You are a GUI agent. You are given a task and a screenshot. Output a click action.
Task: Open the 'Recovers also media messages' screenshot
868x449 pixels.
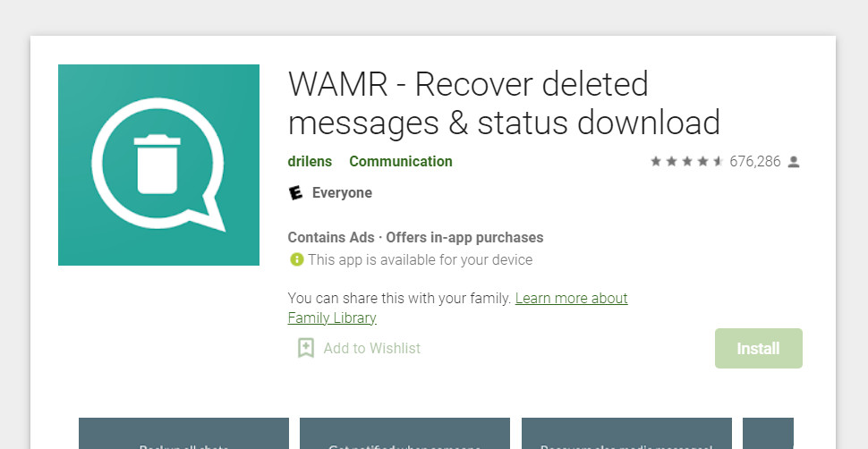pyautogui.click(x=626, y=434)
